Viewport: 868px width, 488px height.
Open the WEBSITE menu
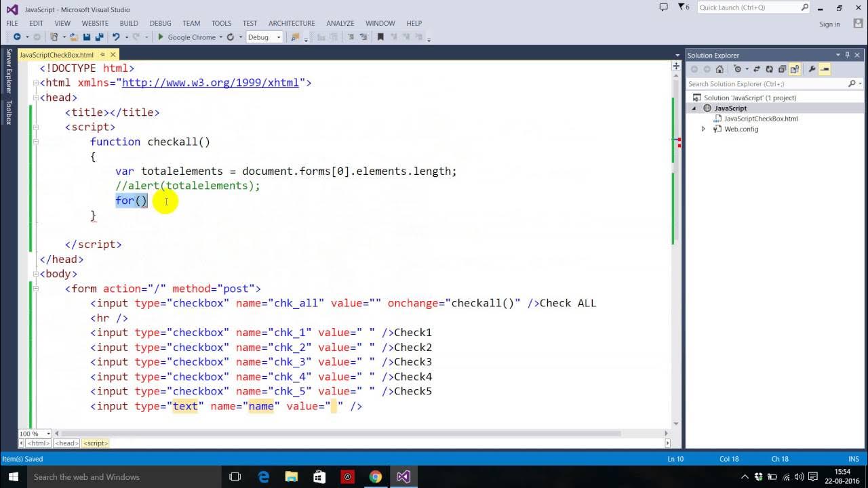pos(95,23)
